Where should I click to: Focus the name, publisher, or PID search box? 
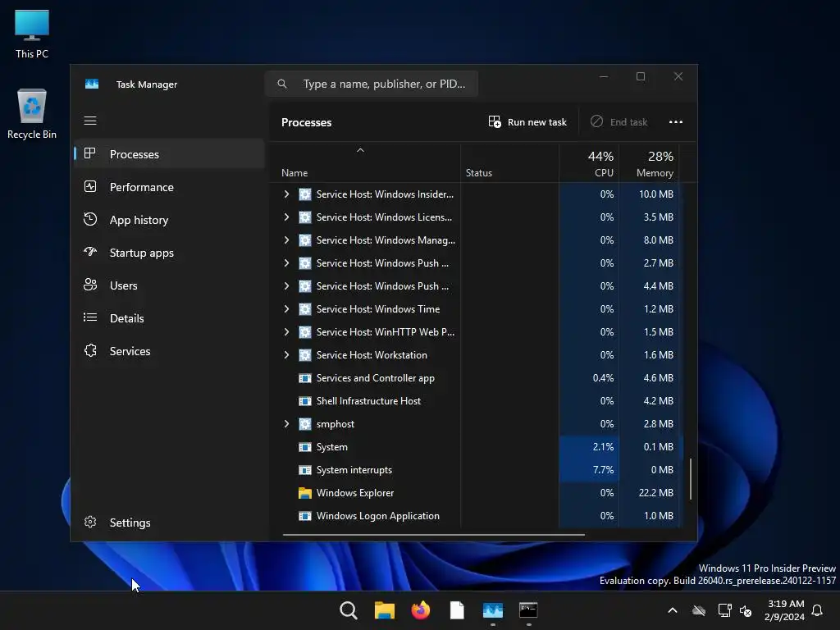(x=372, y=84)
